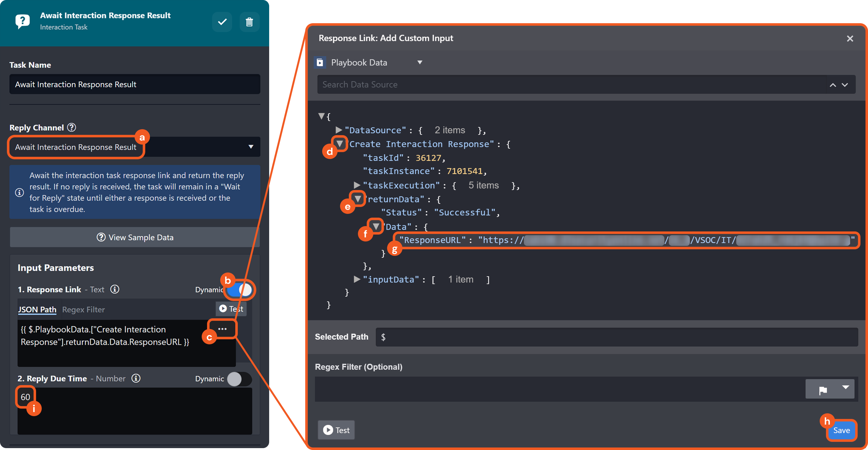The image size is (868, 450).
Task: Enable the Reply Due Time Dynamic toggle
Action: (x=239, y=379)
